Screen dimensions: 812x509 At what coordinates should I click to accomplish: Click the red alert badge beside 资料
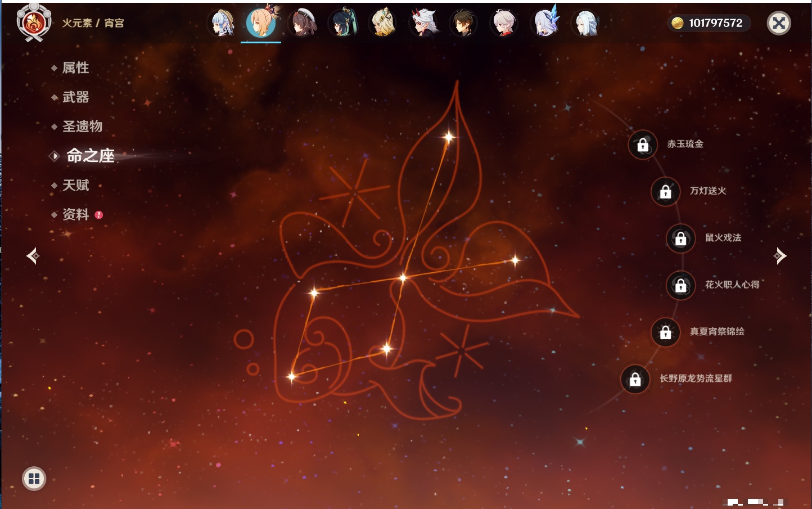(99, 215)
